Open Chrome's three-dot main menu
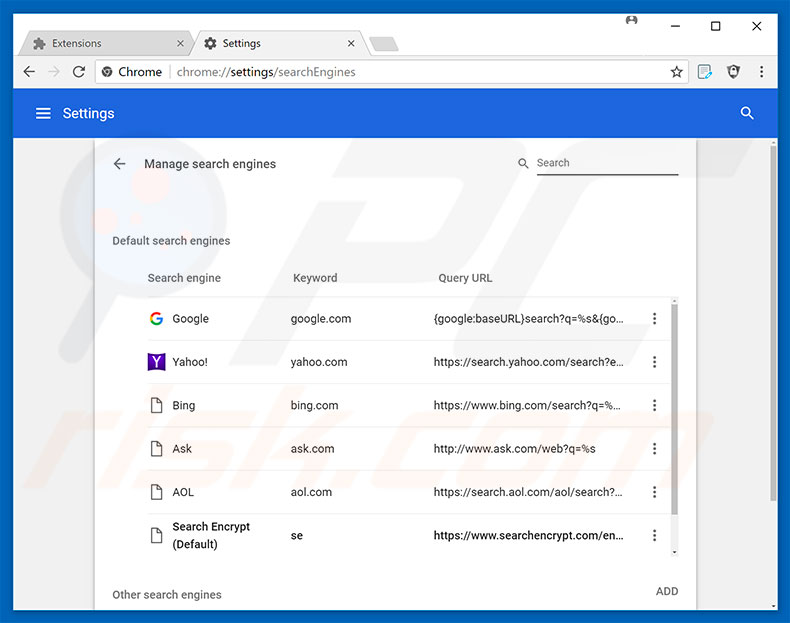 761,72
